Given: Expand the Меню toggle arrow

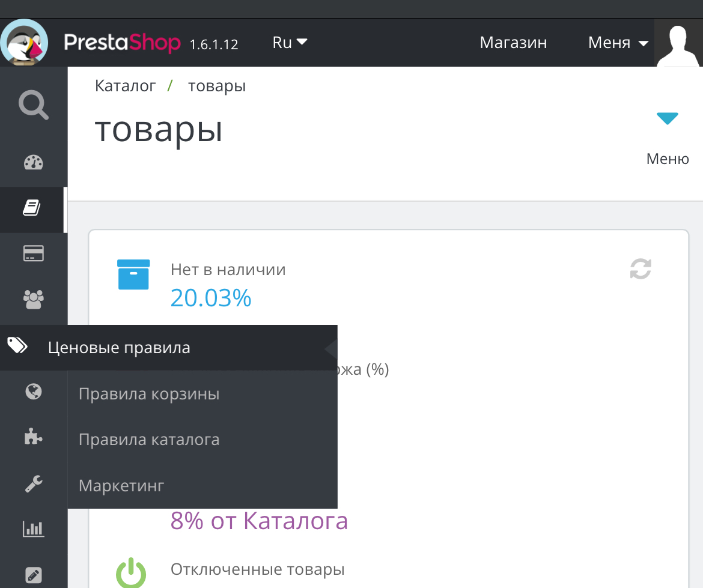Looking at the screenshot, I should (x=667, y=119).
